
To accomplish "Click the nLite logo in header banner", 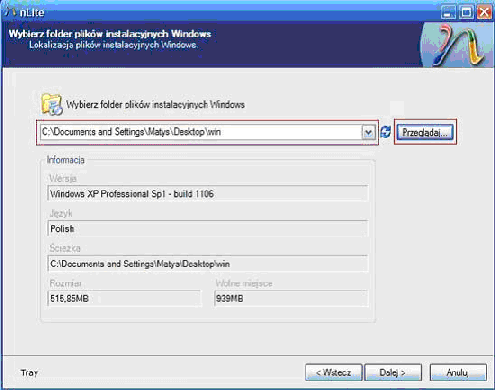I will tap(457, 45).
